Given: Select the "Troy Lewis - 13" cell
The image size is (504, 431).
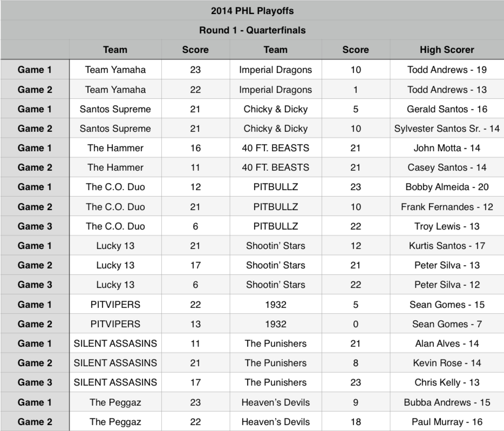Looking at the screenshot, I should 447,226.
